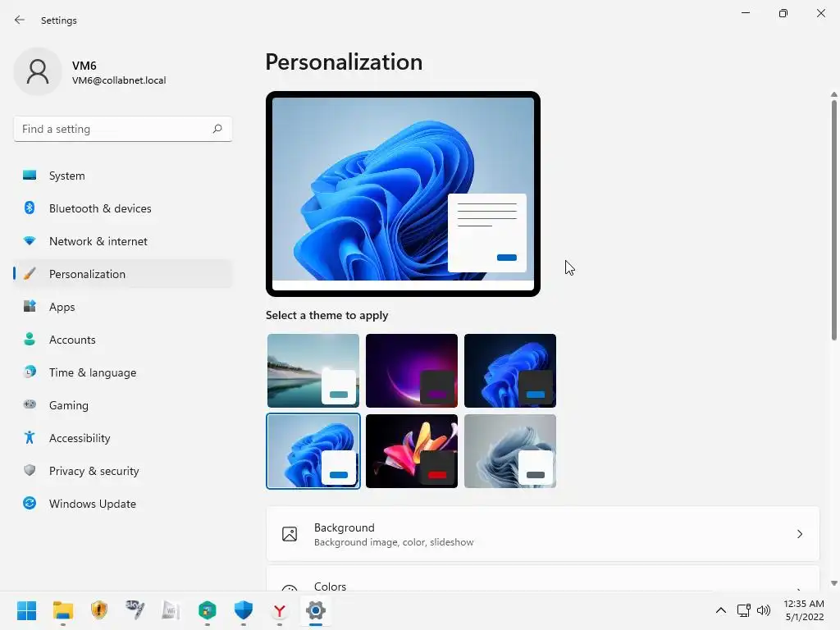
Task: Click the Bluetooth icon in sidebar
Action: pyautogui.click(x=30, y=208)
